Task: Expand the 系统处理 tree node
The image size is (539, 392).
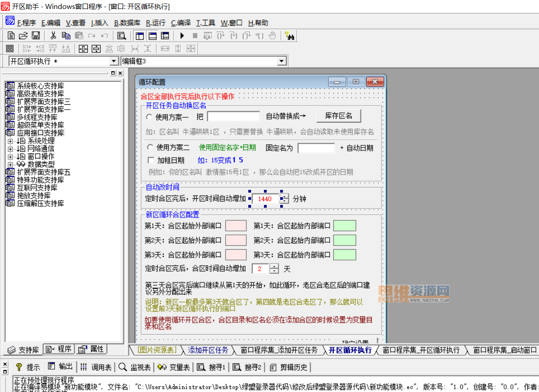Action: coord(10,141)
